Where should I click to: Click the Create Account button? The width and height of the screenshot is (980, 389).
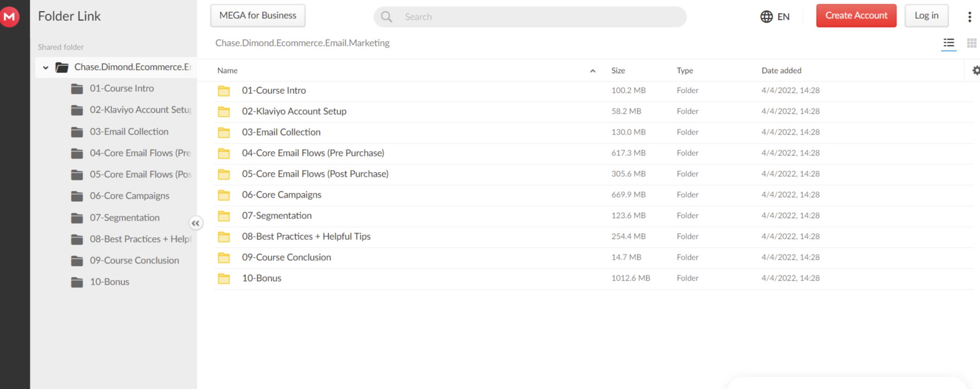coord(856,16)
